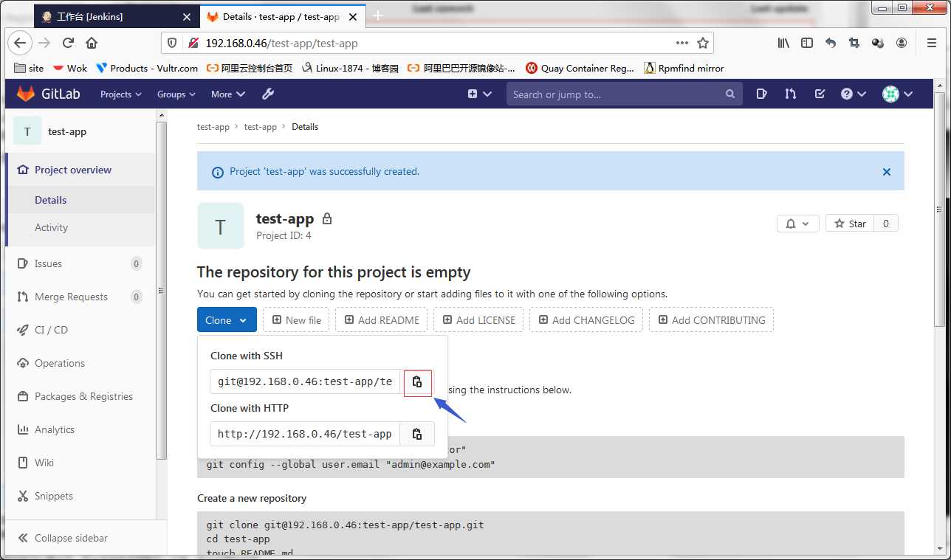Click the screenshot crop toolbar icon
The height and width of the screenshot is (560, 951).
(x=854, y=43)
